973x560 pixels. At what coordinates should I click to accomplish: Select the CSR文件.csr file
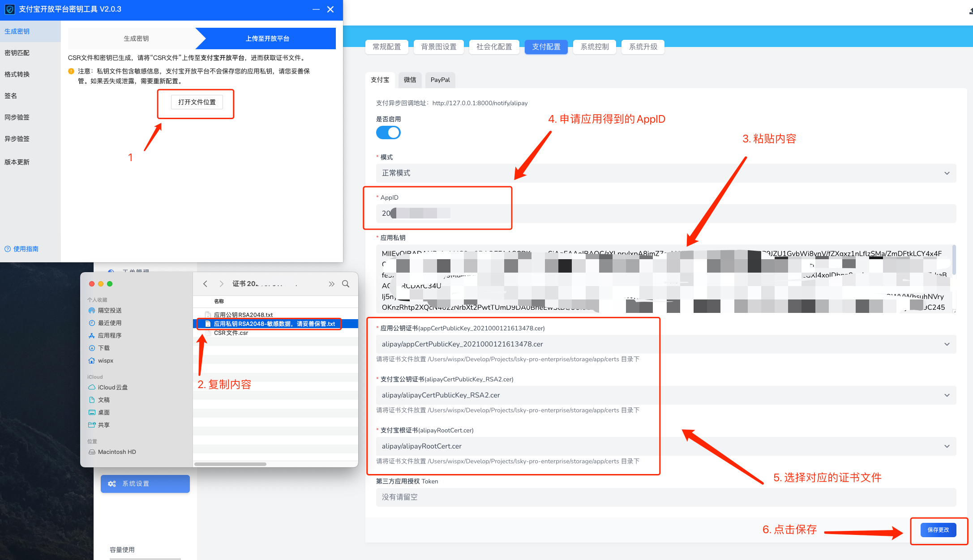(231, 333)
